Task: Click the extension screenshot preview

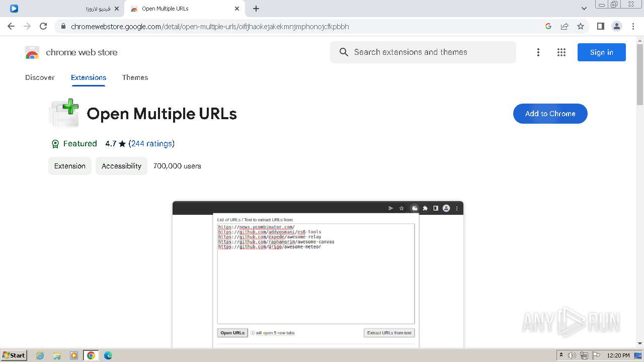Action: pos(318,275)
